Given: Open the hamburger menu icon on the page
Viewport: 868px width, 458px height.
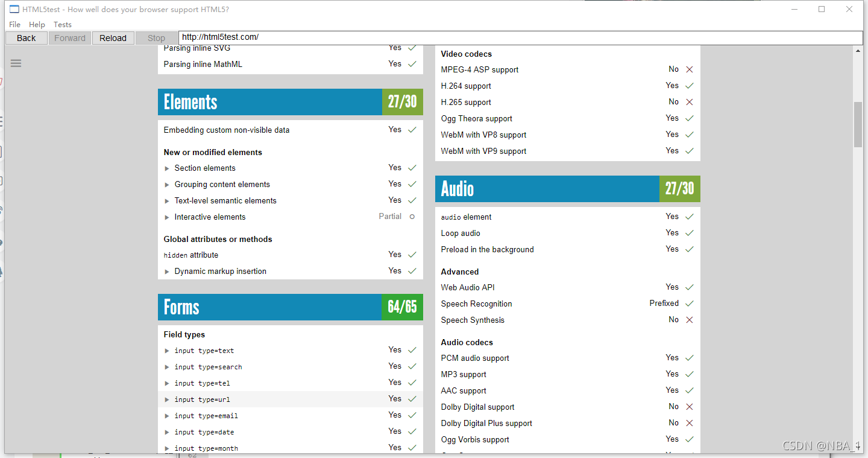Looking at the screenshot, I should pos(16,63).
